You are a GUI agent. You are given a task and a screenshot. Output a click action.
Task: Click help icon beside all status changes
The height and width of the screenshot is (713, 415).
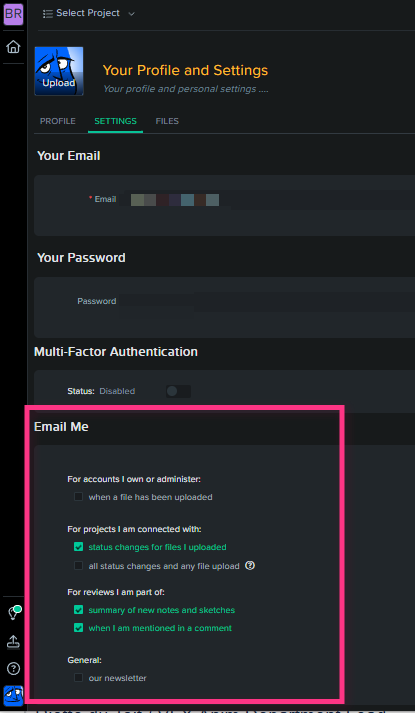[250, 566]
